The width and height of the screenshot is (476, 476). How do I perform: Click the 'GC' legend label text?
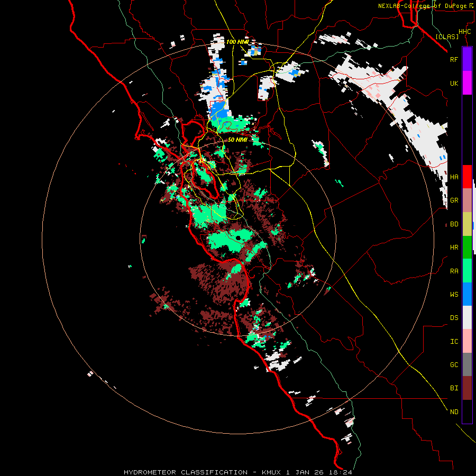click(454, 365)
